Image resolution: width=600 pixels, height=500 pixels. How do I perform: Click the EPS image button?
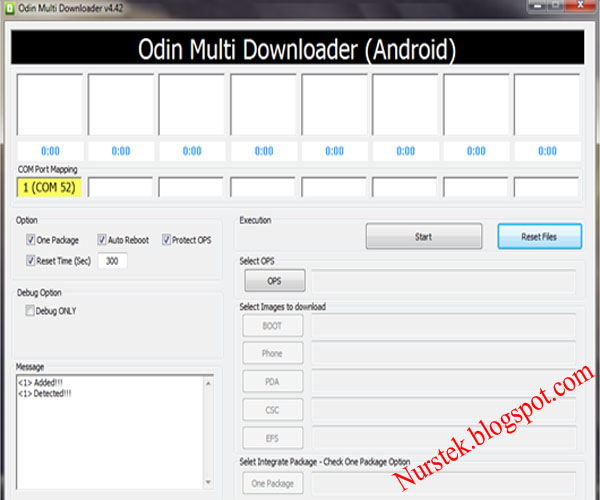[x=272, y=438]
